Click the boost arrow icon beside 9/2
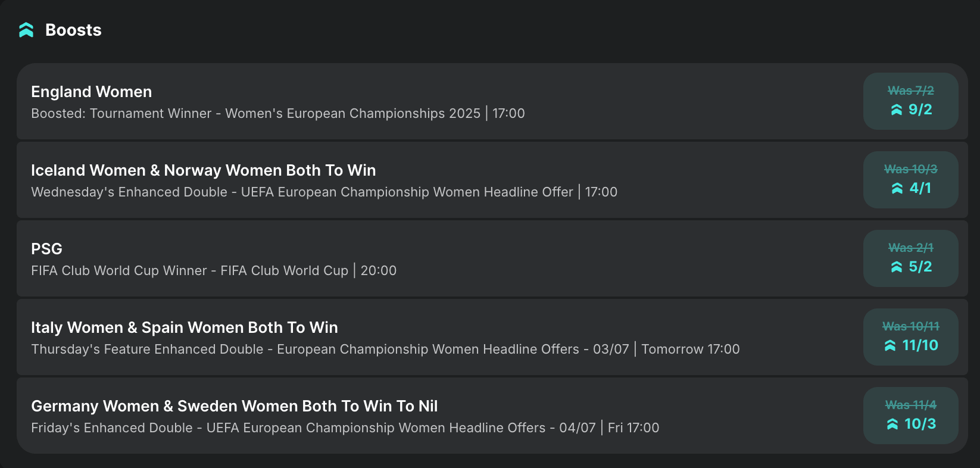This screenshot has width=980, height=468. coord(897,110)
